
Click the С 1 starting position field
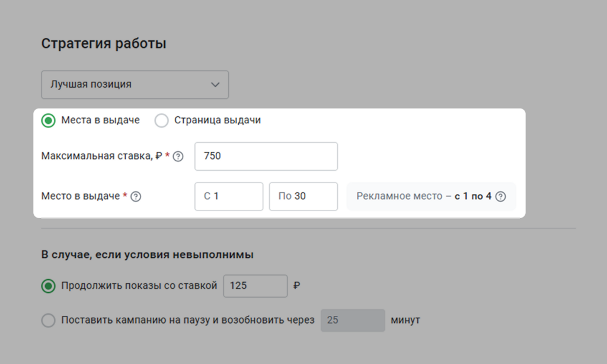click(229, 196)
